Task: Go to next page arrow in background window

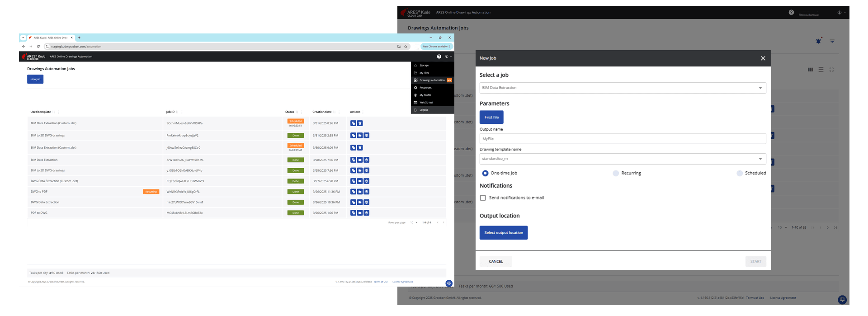Action: [828, 227]
